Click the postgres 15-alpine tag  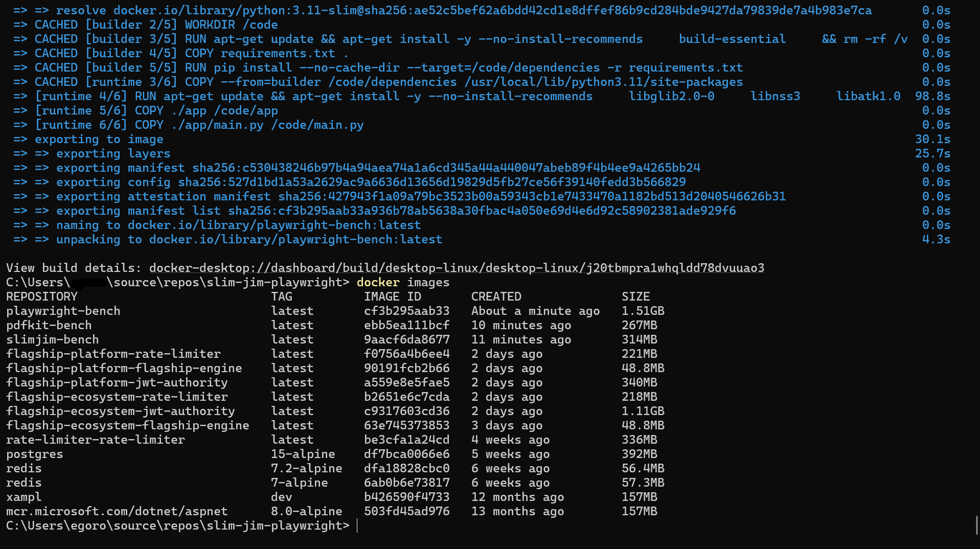303,454
